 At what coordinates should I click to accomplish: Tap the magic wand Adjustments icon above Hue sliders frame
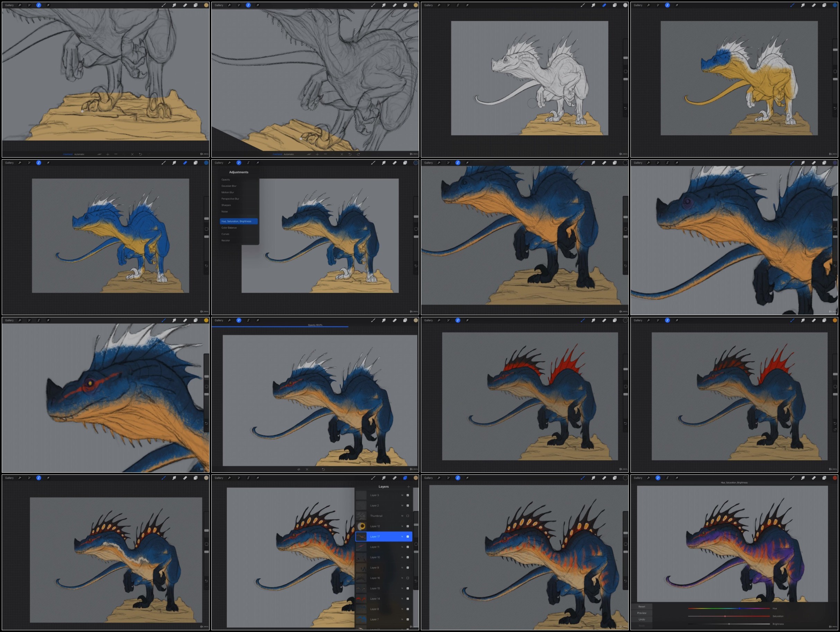point(658,478)
